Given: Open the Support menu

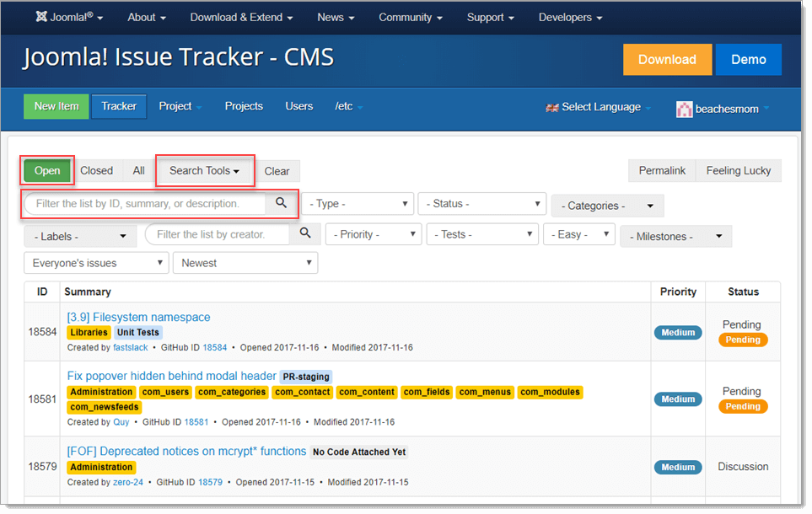Looking at the screenshot, I should [490, 18].
